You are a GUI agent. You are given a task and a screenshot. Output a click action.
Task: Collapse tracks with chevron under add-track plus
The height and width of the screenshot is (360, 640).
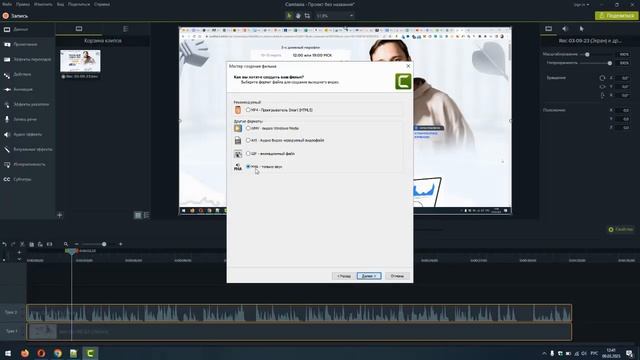click(x=19, y=259)
